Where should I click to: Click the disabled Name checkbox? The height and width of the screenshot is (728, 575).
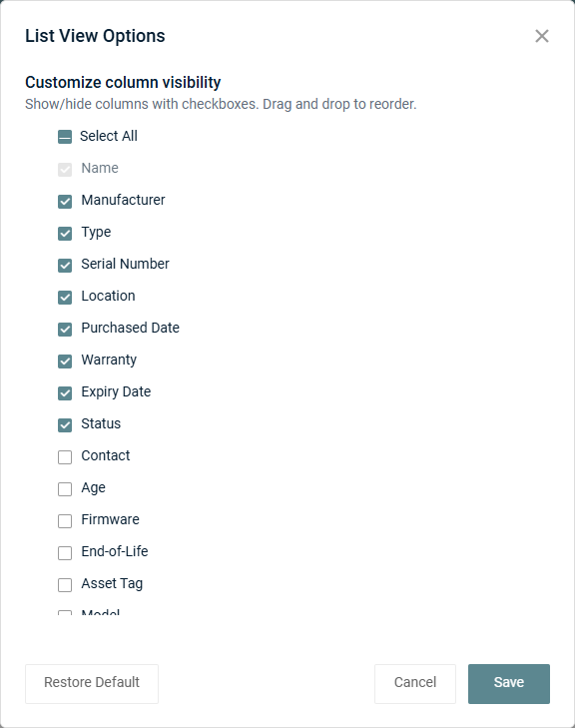(65, 170)
